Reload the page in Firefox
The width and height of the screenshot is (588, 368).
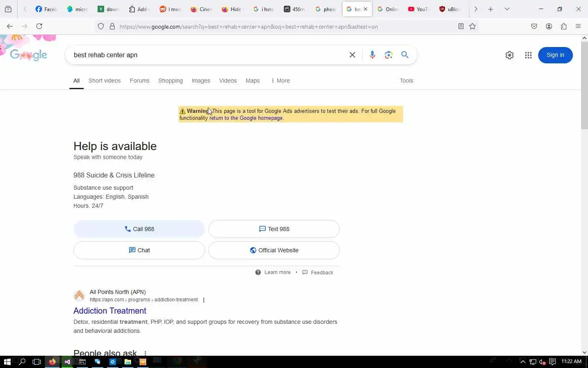(x=39, y=26)
